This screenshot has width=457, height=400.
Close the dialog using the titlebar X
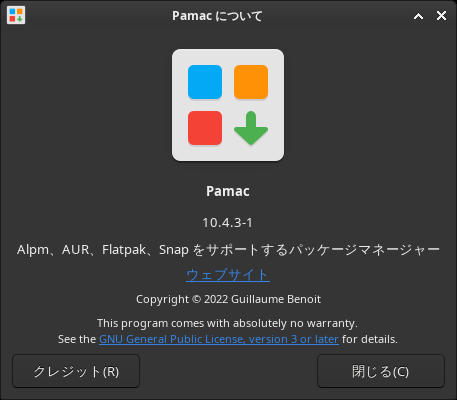pyautogui.click(x=441, y=16)
